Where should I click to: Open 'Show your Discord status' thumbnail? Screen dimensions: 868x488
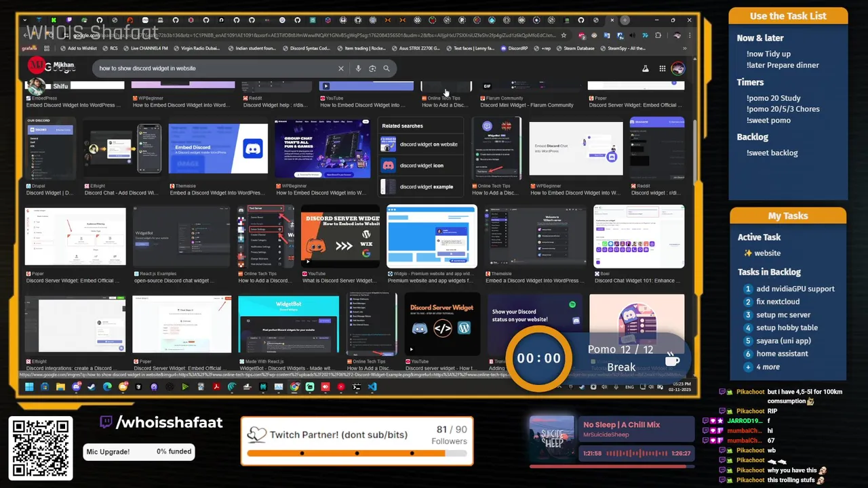(534, 324)
